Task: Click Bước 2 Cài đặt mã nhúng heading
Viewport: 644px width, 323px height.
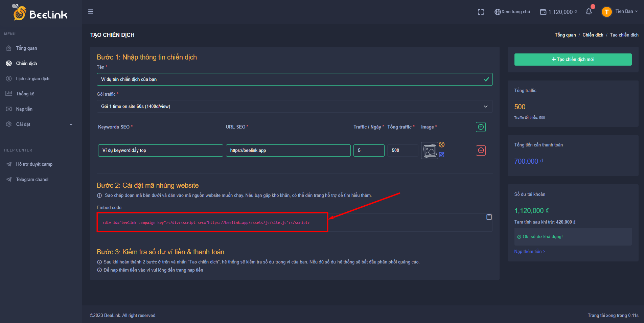Action: coord(148,185)
